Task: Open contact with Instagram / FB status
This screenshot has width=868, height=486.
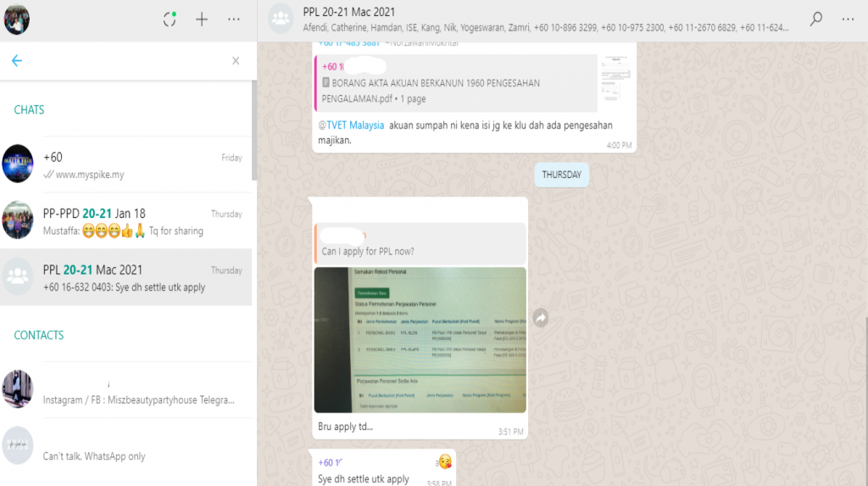Action: click(x=126, y=390)
